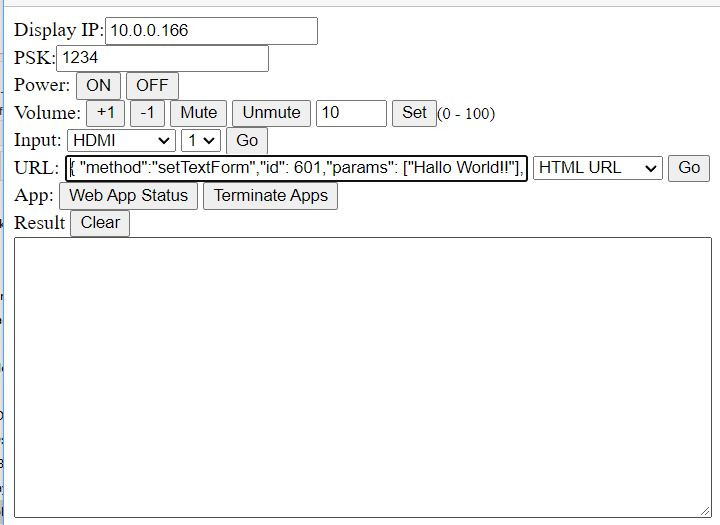Screen dimensions: 720x525
Task: Clear the Result output
Action: (x=100, y=223)
